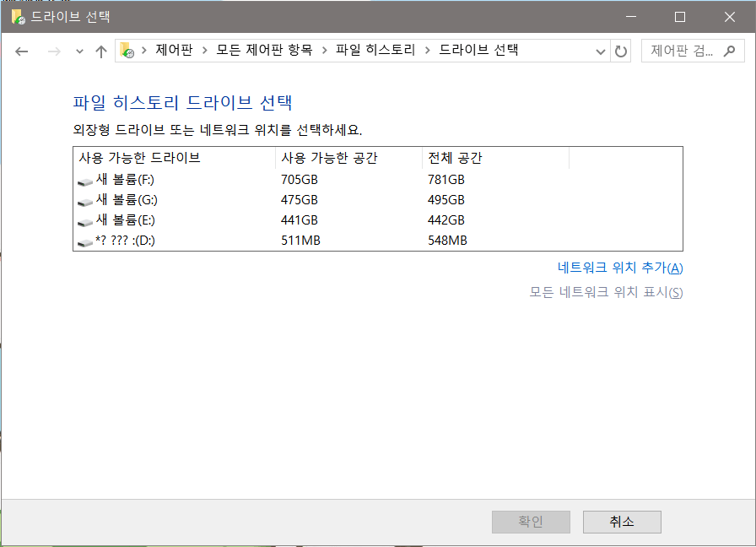Image resolution: width=756 pixels, height=547 pixels.
Task: Click drive icon for the (D:) drive
Action: pos(85,241)
